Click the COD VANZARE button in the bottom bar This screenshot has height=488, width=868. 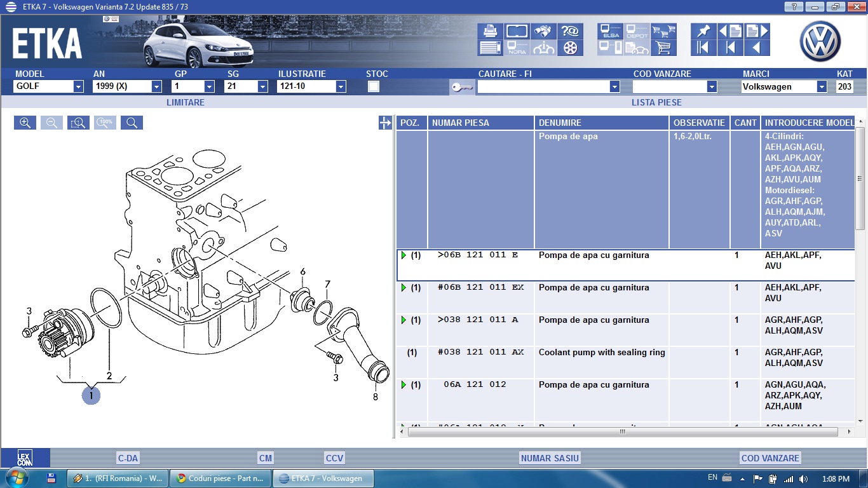click(x=770, y=458)
